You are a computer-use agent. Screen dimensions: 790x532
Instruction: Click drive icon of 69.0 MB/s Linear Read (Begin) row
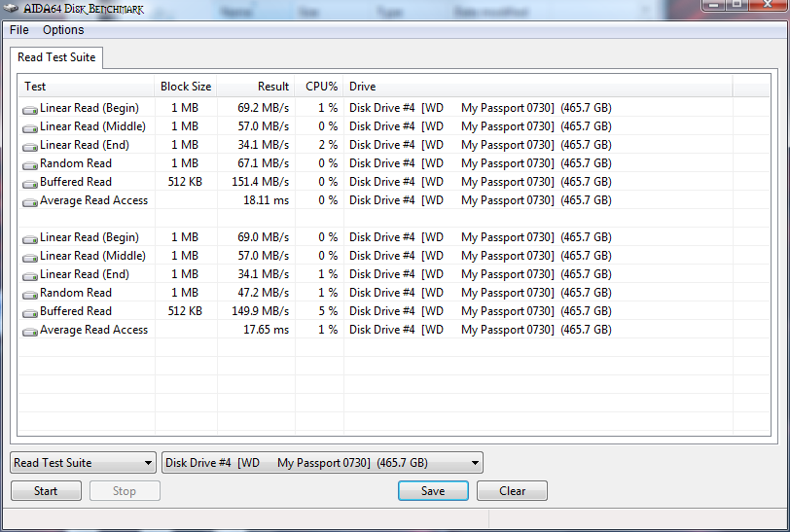coord(30,239)
